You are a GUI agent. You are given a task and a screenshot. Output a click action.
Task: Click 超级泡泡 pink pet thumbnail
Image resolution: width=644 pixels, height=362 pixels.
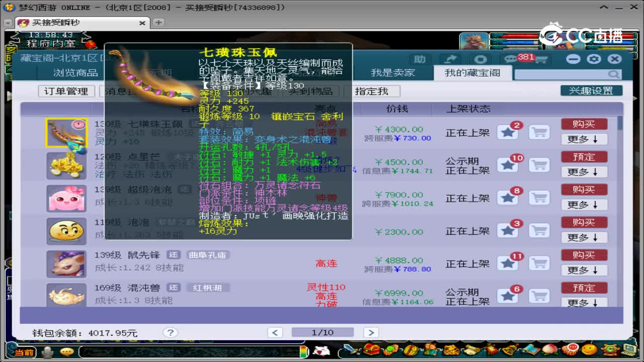coord(67,198)
